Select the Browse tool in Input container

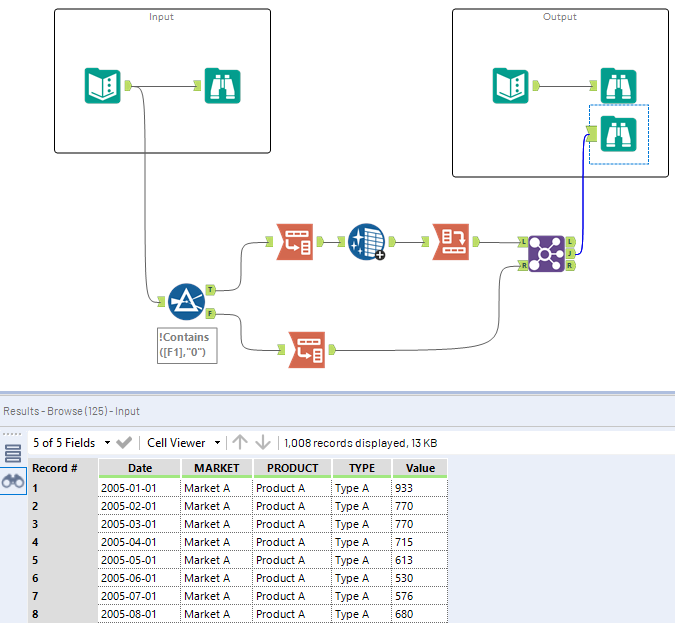coord(222,86)
